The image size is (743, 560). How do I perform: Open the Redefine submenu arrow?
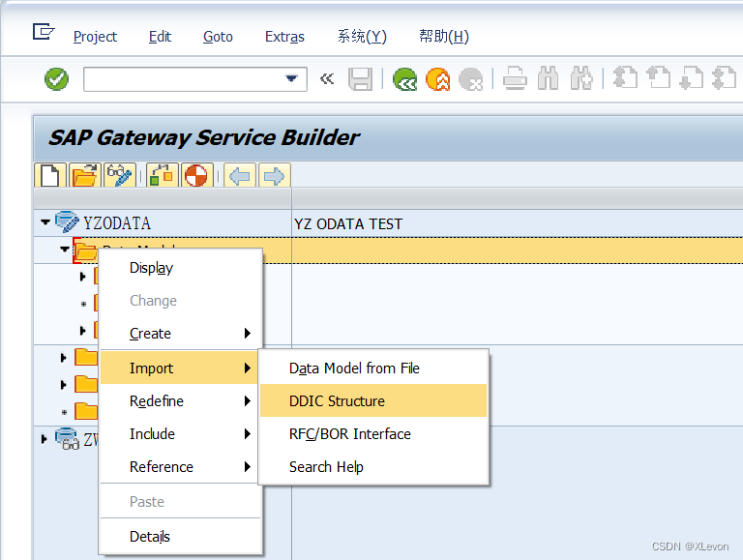pos(247,400)
